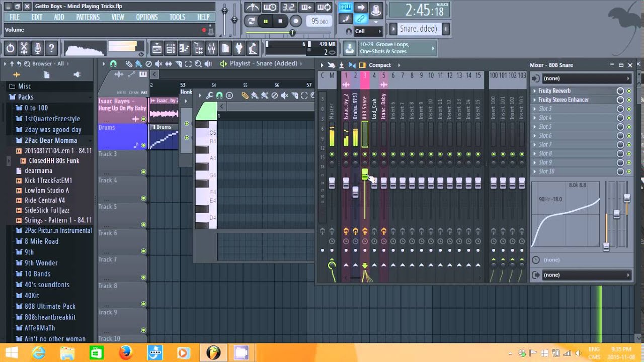Toggle mute on Track 5 in playlist
This screenshot has width=644, height=362.
(x=143, y=225)
